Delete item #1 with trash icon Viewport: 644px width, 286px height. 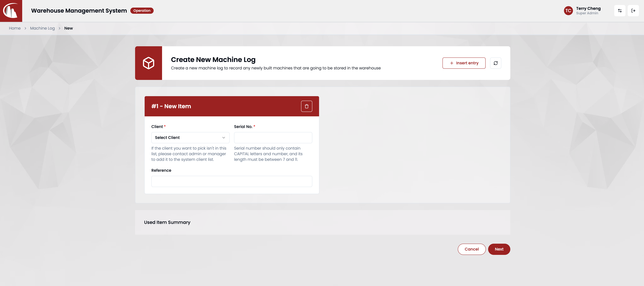(x=307, y=106)
